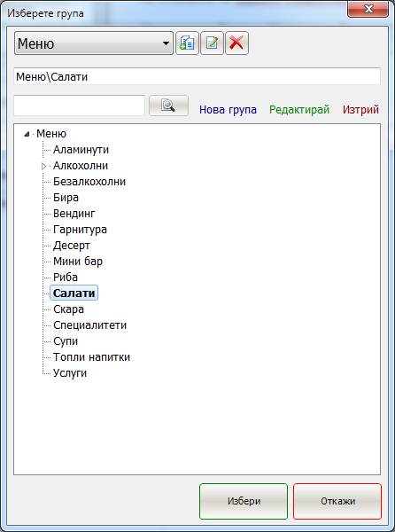Screen dimensions: 395x532
Task: Select the Десерт tree item
Action: [x=72, y=246]
